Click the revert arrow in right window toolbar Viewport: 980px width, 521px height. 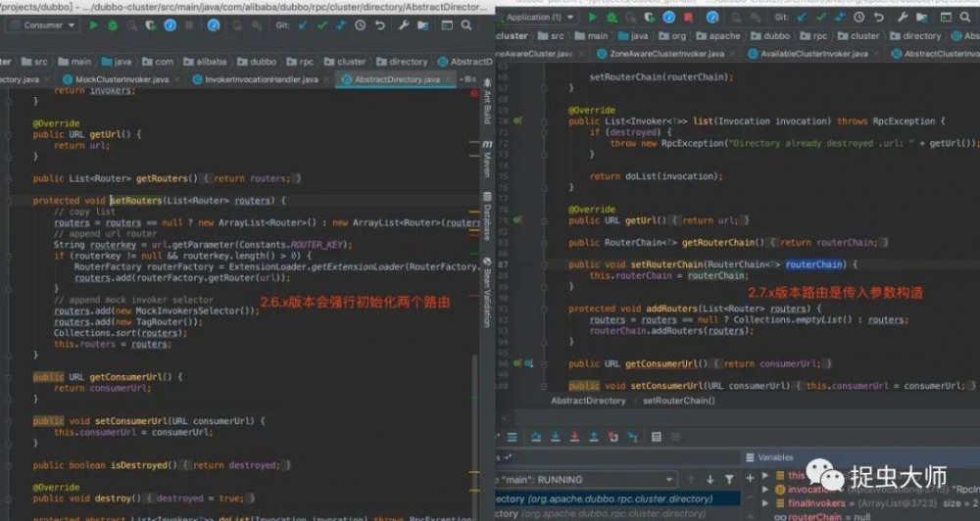coord(879,17)
